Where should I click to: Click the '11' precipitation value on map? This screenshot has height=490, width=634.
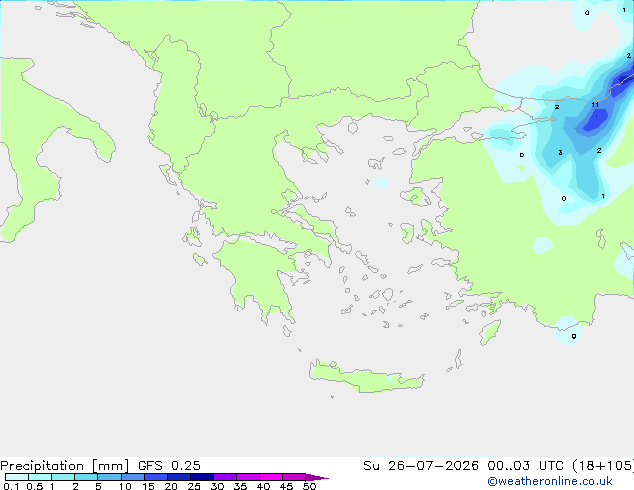(595, 105)
